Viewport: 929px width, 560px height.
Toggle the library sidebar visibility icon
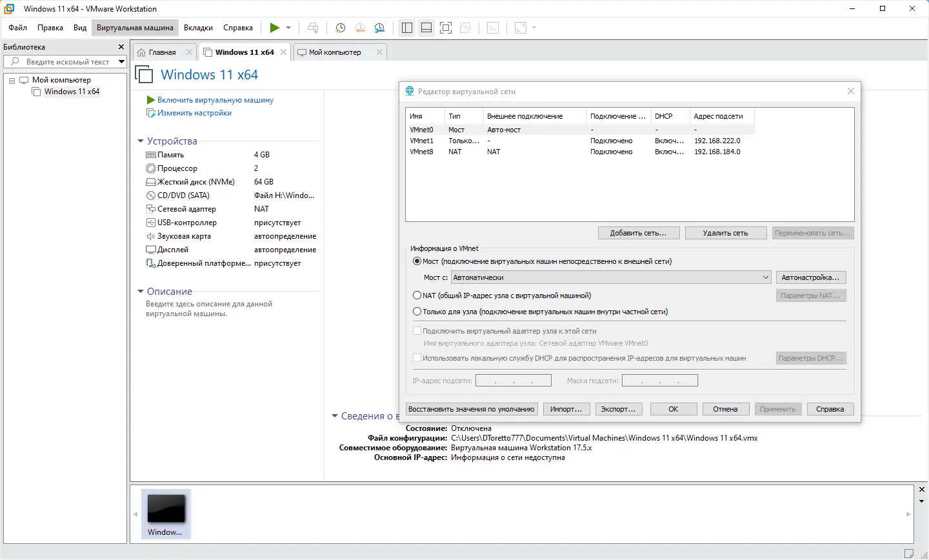click(407, 27)
